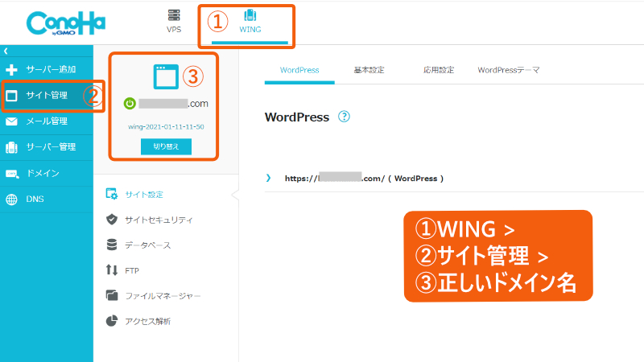644x362 pixels.
Task: Expand the https WordPress site row chevron
Action: click(x=269, y=178)
